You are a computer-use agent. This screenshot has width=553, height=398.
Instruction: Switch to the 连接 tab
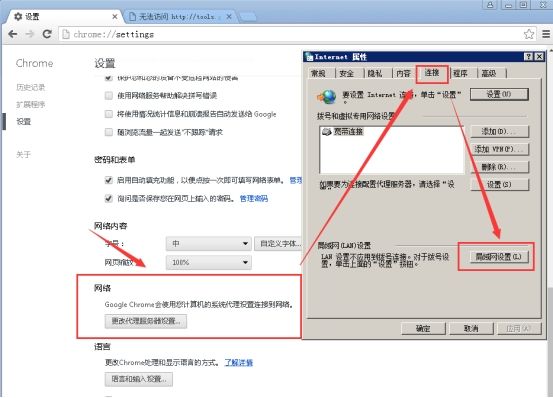coord(432,74)
